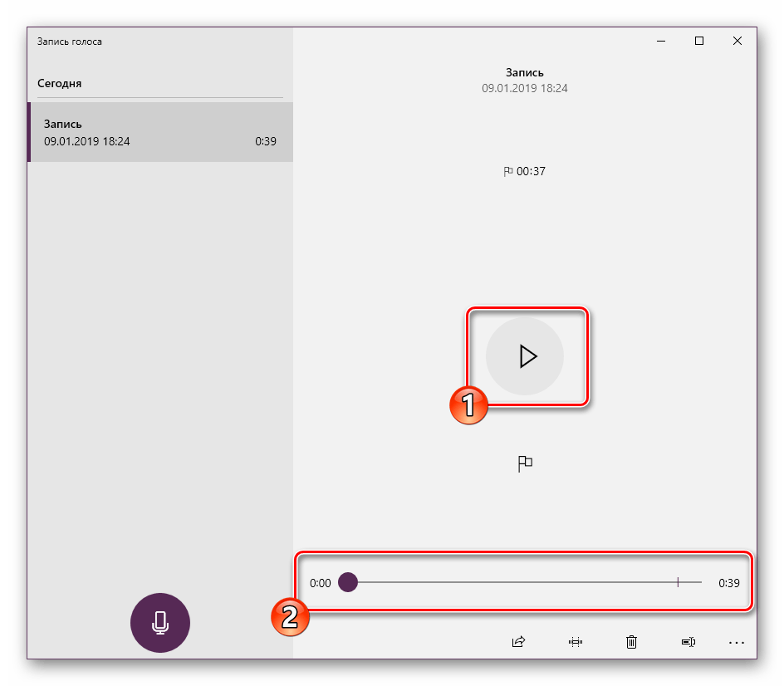Viewport: 784px width, 686px height.
Task: Click the Сегодня group header
Action: click(60, 84)
